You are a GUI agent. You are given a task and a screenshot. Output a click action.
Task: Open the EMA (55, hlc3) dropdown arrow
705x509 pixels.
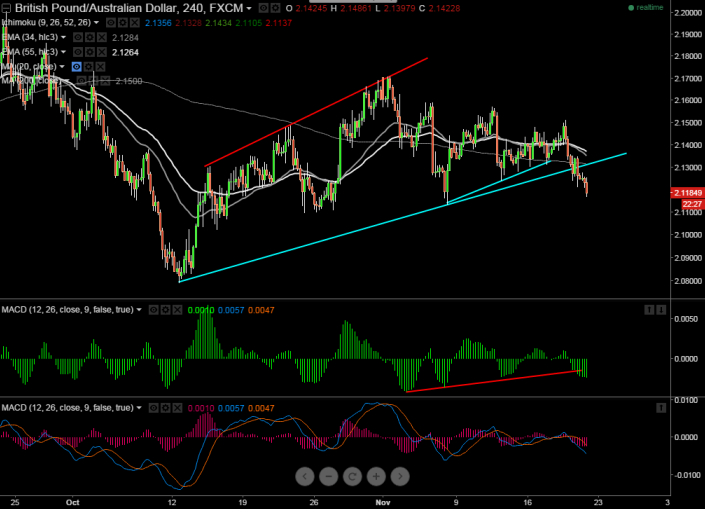pos(63,52)
